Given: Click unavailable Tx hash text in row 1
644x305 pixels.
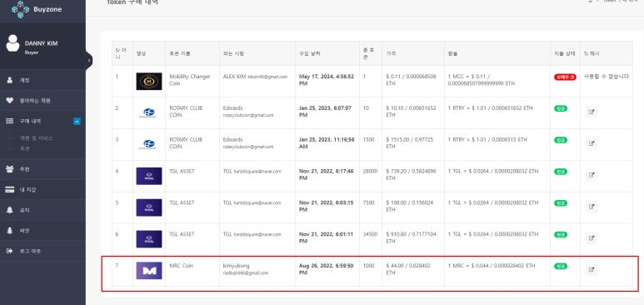Looking at the screenshot, I should (x=607, y=77).
